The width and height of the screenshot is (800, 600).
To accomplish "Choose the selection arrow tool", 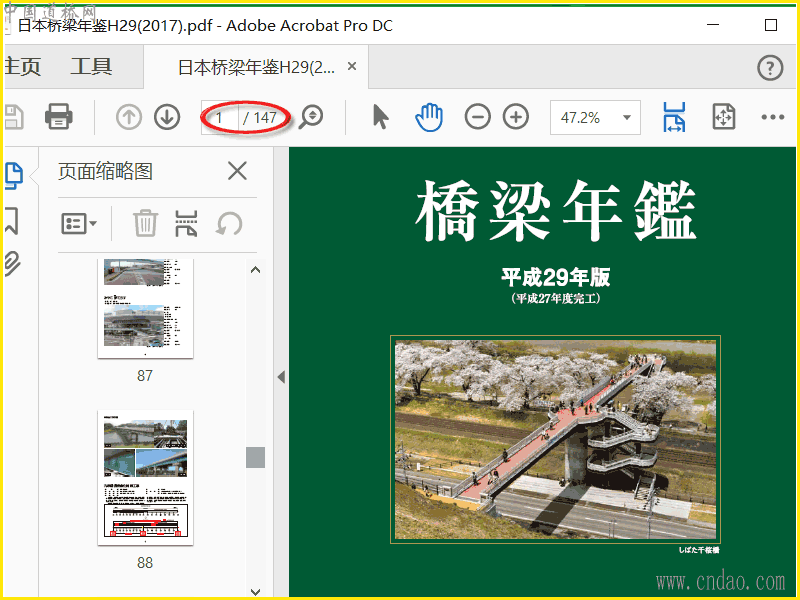I will [381, 117].
